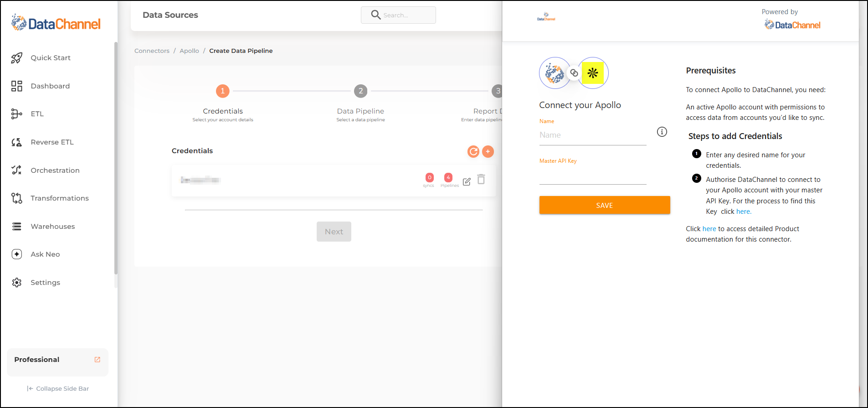Click the syncs count badge
Viewport: 868px width, 408px height.
click(x=429, y=177)
